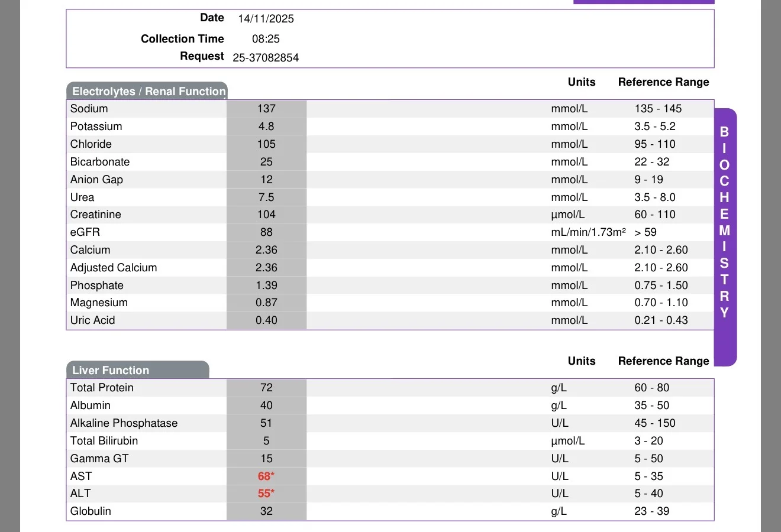The width and height of the screenshot is (781, 532).
Task: Click the Creatinine value 104
Action: pos(266,215)
